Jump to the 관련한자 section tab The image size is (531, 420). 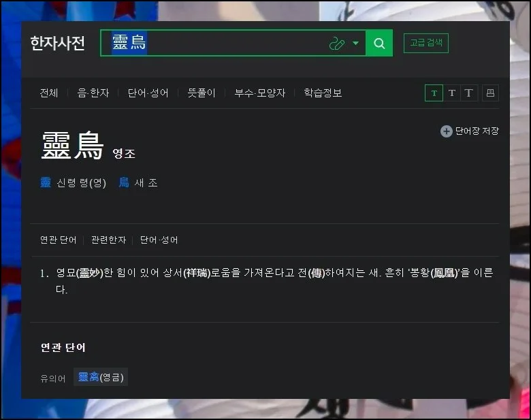(x=108, y=240)
